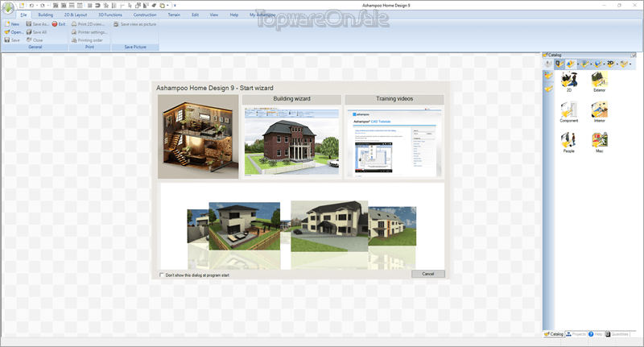Screen dimensions: 644x347
Task: Click the brick house Building wizard preview image
Action: [x=291, y=142]
